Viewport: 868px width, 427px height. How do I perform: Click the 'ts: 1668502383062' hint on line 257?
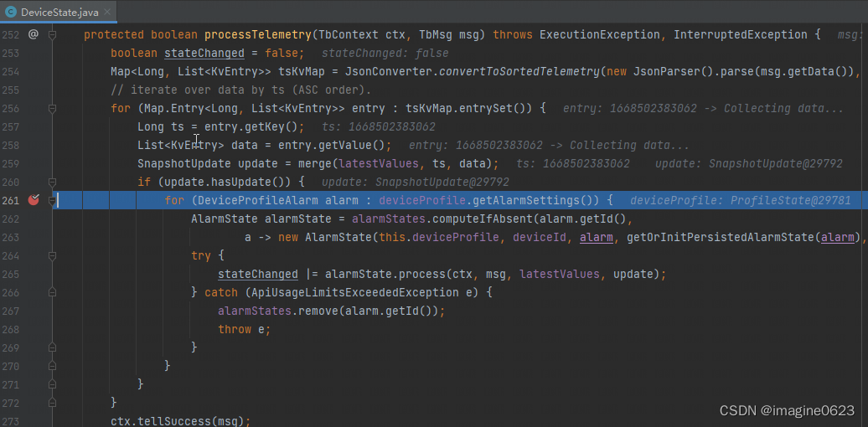click(379, 127)
